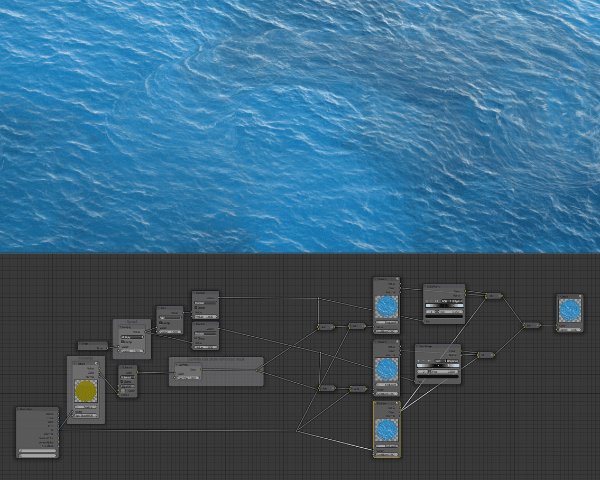This screenshot has width=600, height=480.
Task: Toggle preview icon on output node header
Action: point(580,296)
